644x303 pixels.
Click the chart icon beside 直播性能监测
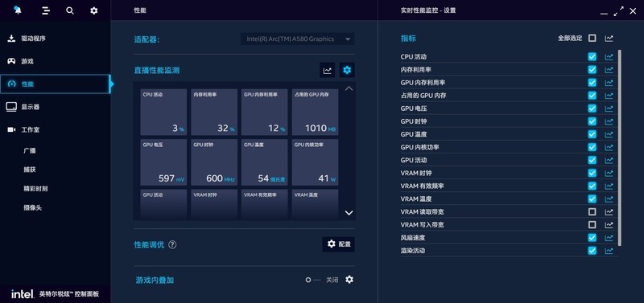point(328,70)
